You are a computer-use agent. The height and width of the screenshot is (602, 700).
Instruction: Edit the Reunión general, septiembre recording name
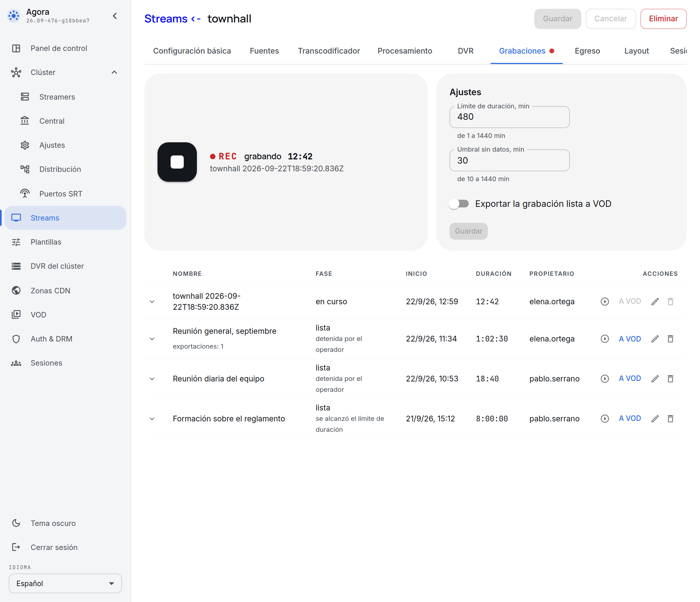[x=655, y=339]
